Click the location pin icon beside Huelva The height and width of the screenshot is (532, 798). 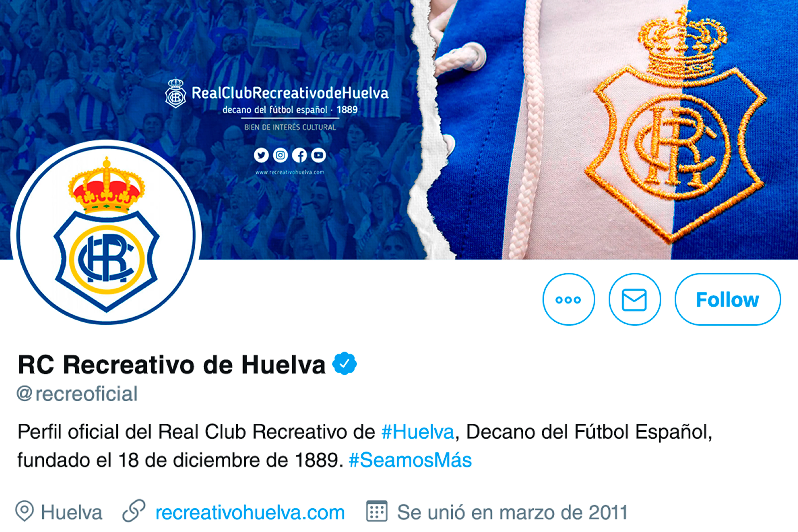[24, 511]
